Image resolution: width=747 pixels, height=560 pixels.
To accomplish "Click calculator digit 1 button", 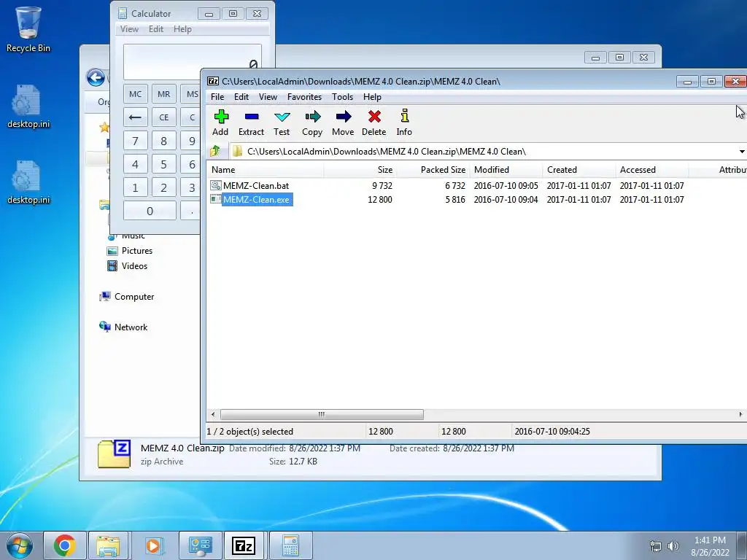I will pos(135,187).
